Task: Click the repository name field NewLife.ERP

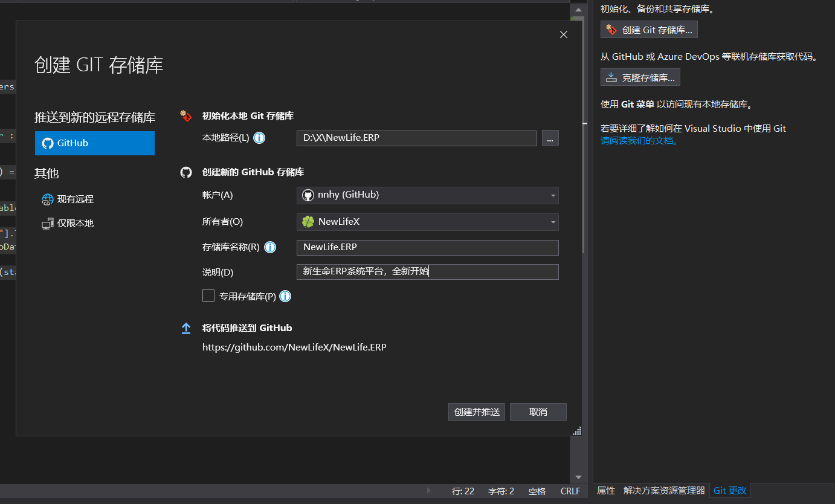Action: click(428, 248)
